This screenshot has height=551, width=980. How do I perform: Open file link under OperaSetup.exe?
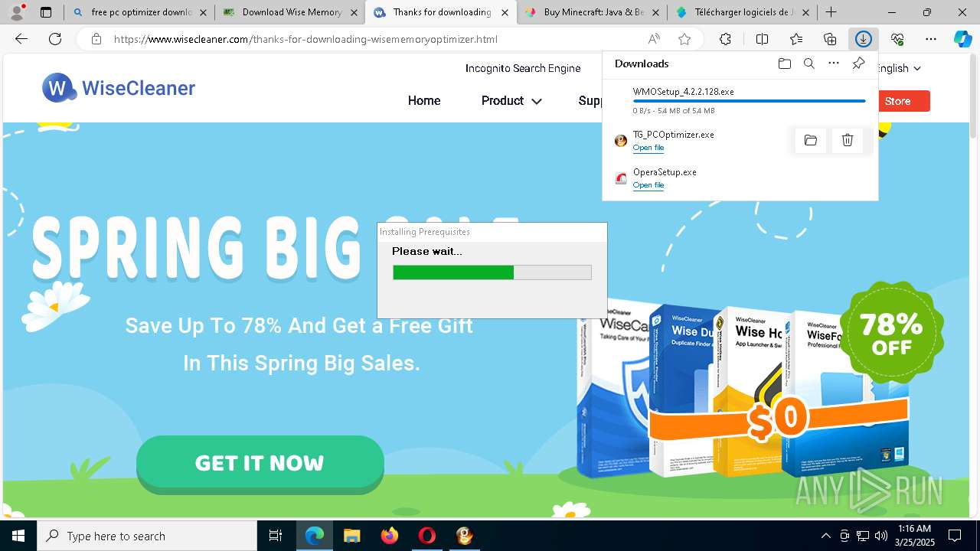point(648,185)
